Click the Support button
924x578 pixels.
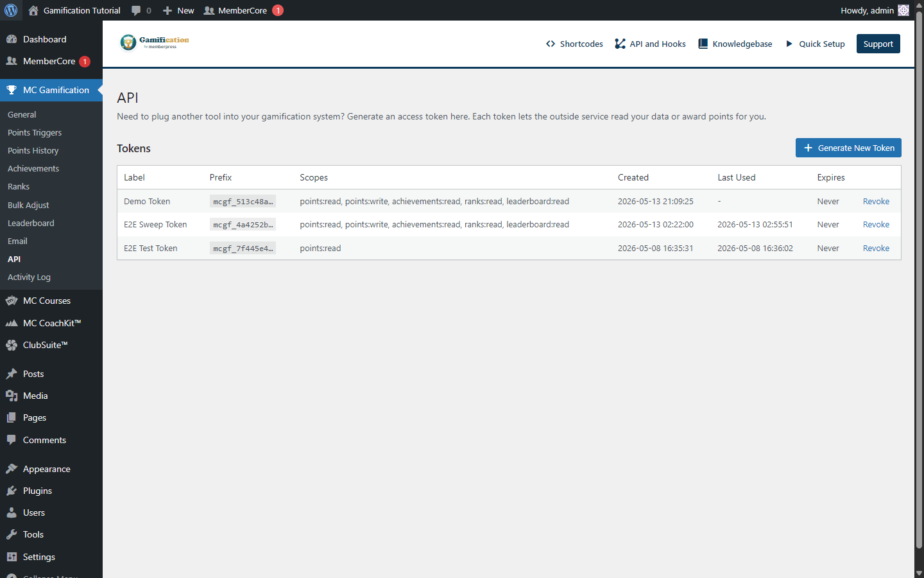tap(878, 44)
